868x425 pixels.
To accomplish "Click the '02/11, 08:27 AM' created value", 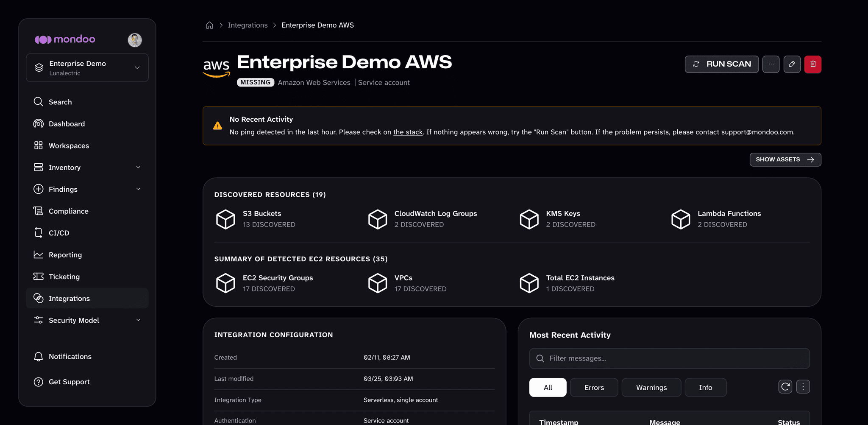I will [x=387, y=358].
